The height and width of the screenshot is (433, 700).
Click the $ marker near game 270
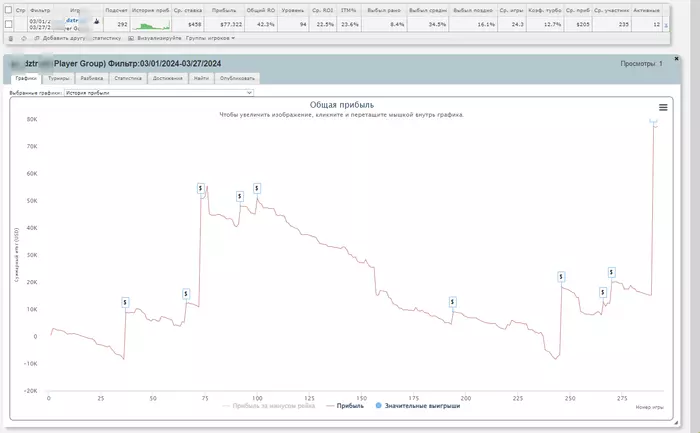(x=612, y=272)
